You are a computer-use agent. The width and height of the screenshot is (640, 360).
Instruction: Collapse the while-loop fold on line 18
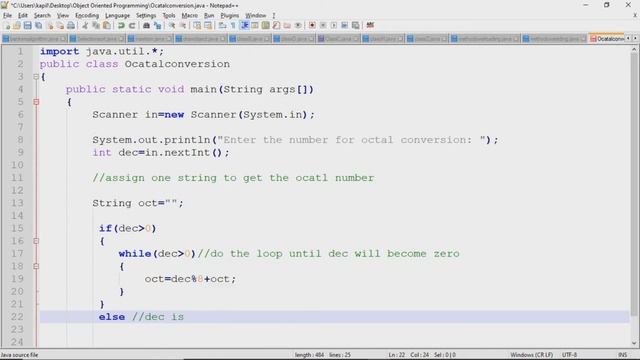tap(36, 267)
